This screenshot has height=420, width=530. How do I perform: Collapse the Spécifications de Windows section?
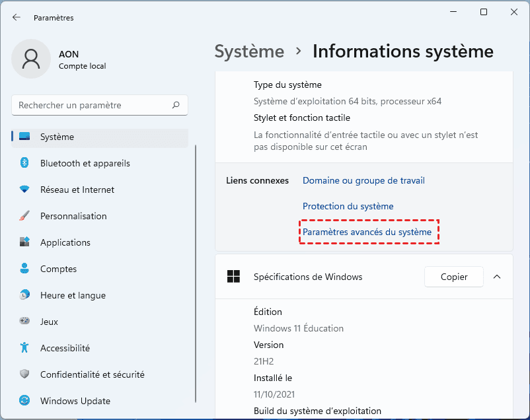coord(497,277)
